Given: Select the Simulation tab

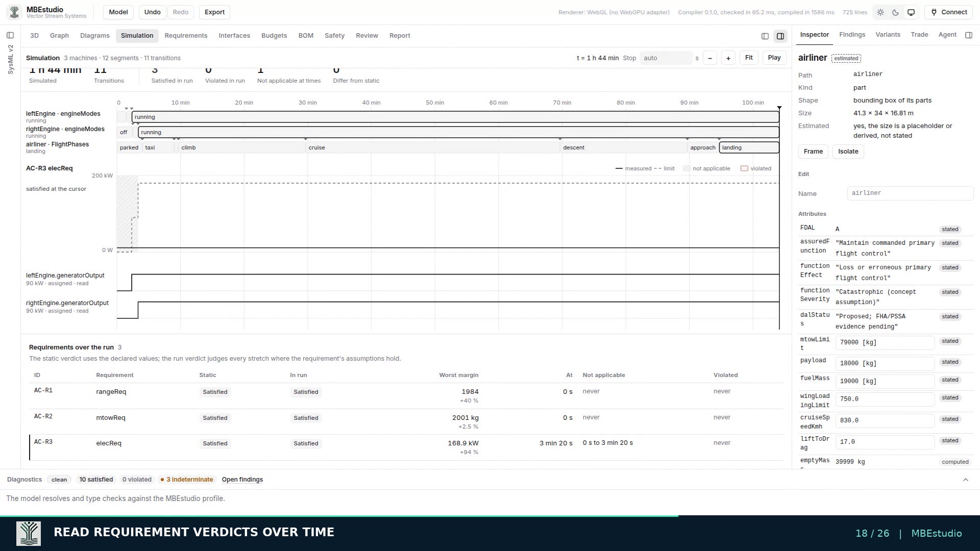Looking at the screenshot, I should coord(137,36).
